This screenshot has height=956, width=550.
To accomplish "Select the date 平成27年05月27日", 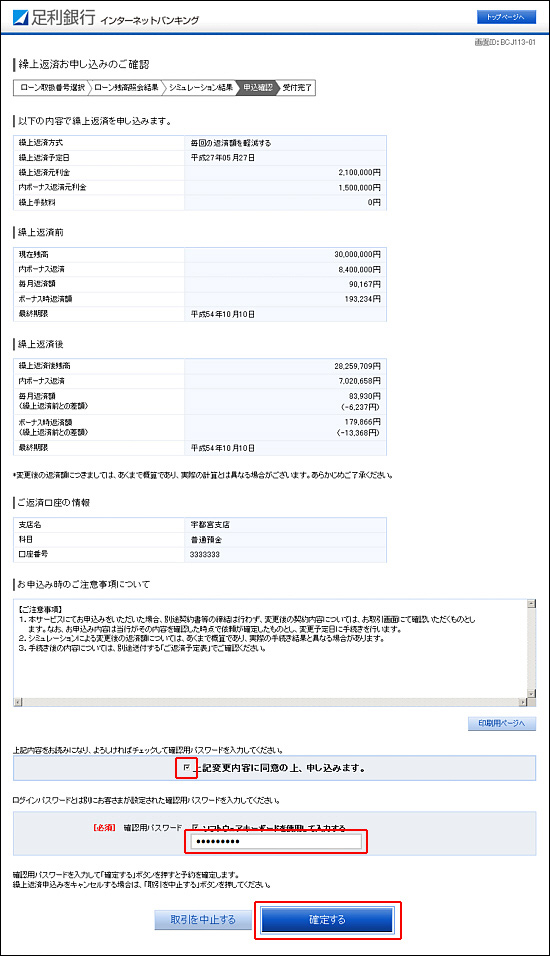I will [x=223, y=158].
